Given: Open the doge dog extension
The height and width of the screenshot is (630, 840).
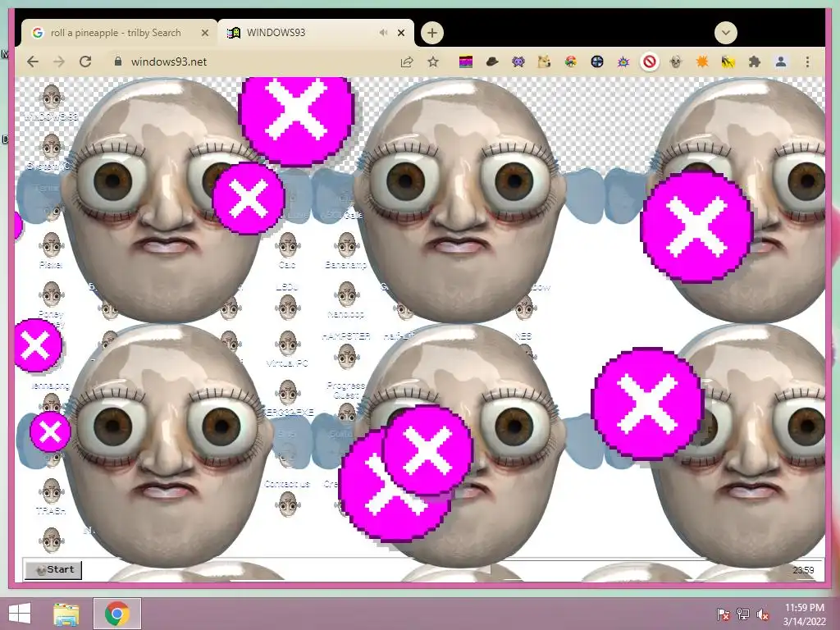Looking at the screenshot, I should [x=545, y=62].
